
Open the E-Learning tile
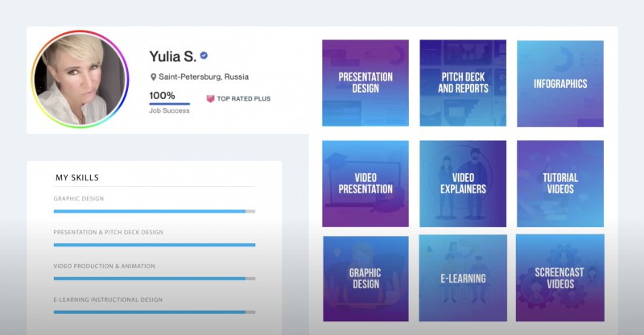click(463, 278)
